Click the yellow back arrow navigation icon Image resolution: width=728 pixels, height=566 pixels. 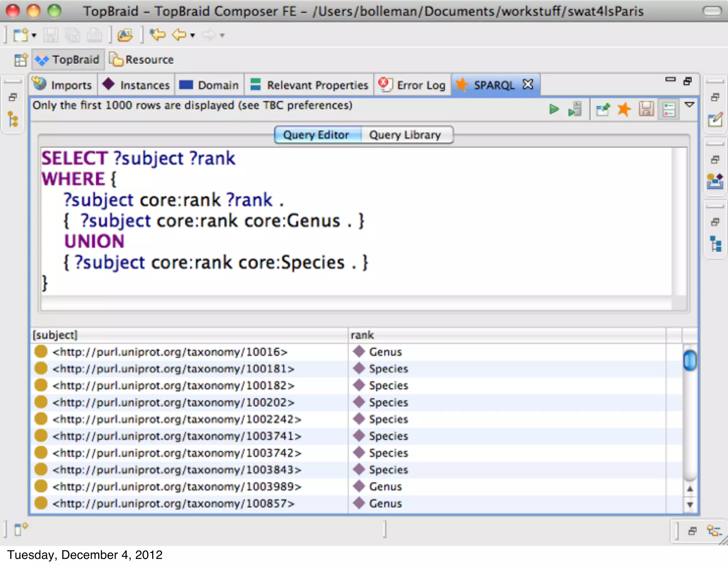click(179, 35)
